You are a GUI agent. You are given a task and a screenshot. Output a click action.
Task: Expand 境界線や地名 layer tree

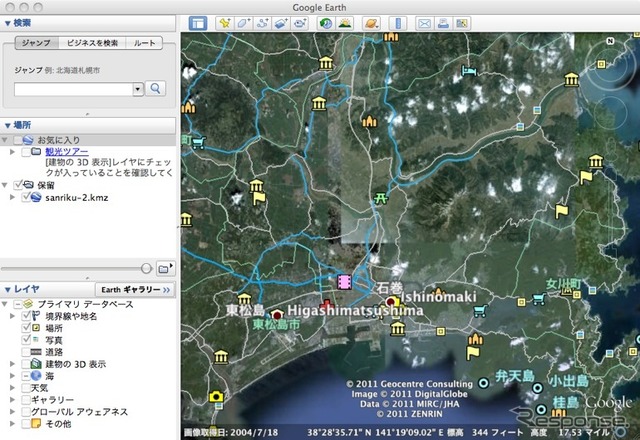point(12,316)
